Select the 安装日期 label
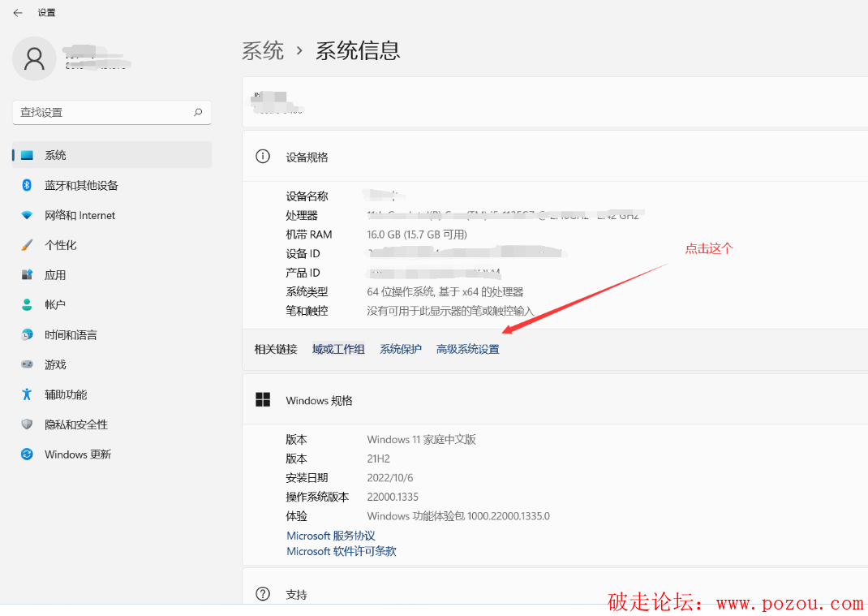This screenshot has width=868, height=616. coord(307,477)
